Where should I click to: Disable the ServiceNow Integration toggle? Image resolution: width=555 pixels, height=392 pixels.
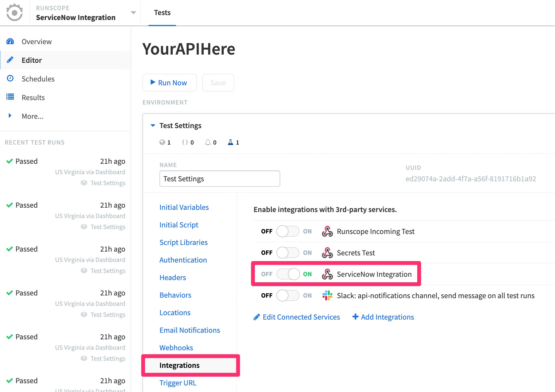pos(288,274)
